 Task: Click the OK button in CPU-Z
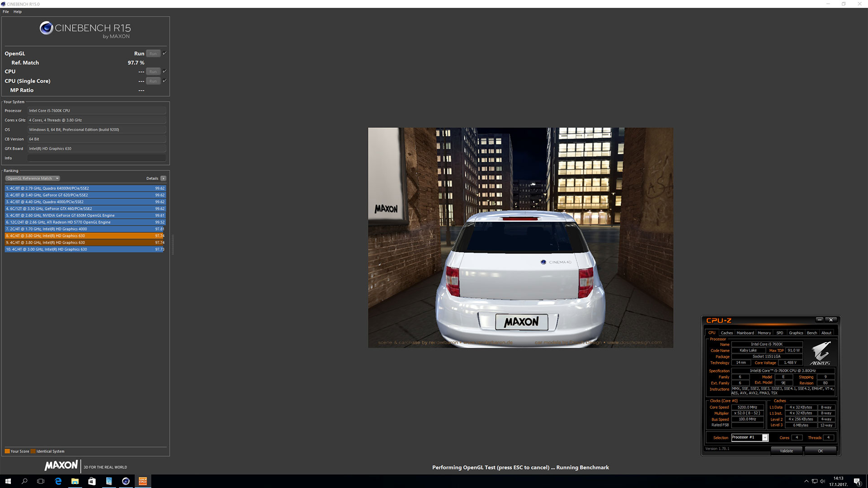pyautogui.click(x=820, y=451)
